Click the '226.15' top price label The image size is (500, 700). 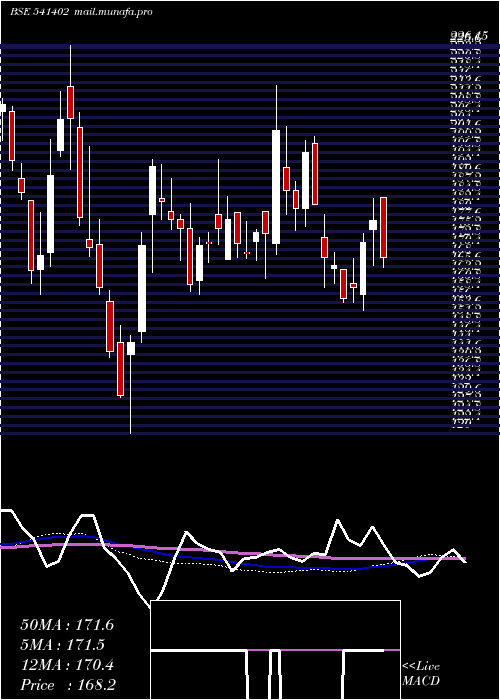coord(468,36)
